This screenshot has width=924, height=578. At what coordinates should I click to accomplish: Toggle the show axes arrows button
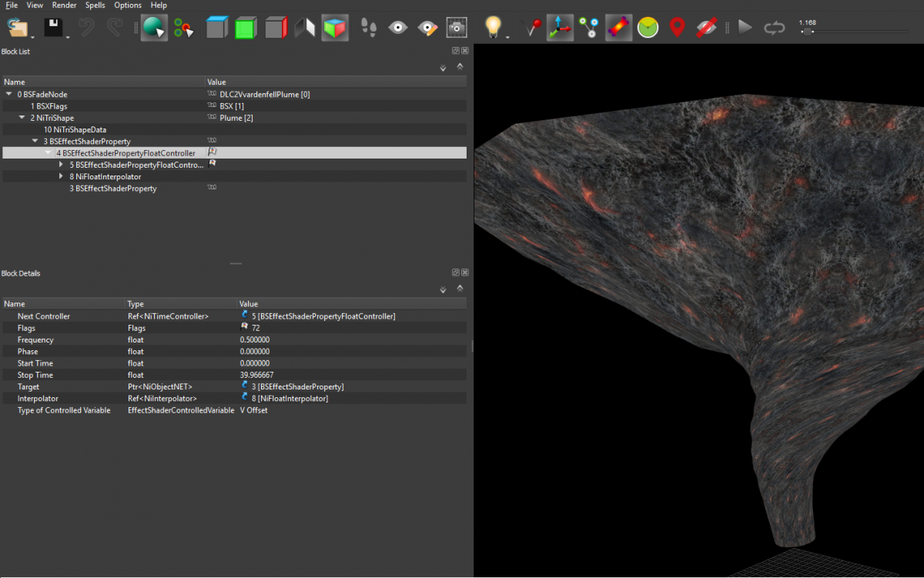click(x=560, y=28)
